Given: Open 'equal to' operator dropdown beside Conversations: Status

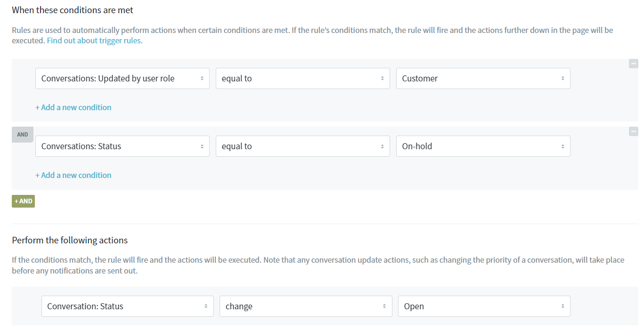Looking at the screenshot, I should (302, 146).
